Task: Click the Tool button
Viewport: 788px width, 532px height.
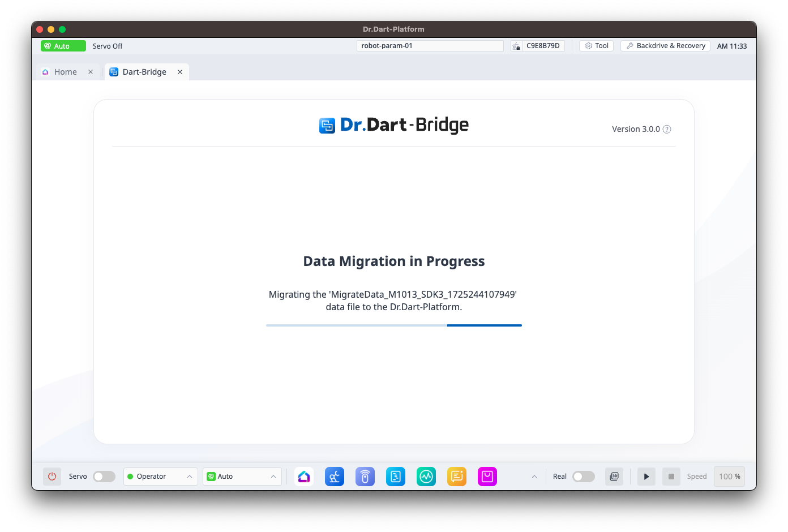Action: tap(596, 46)
